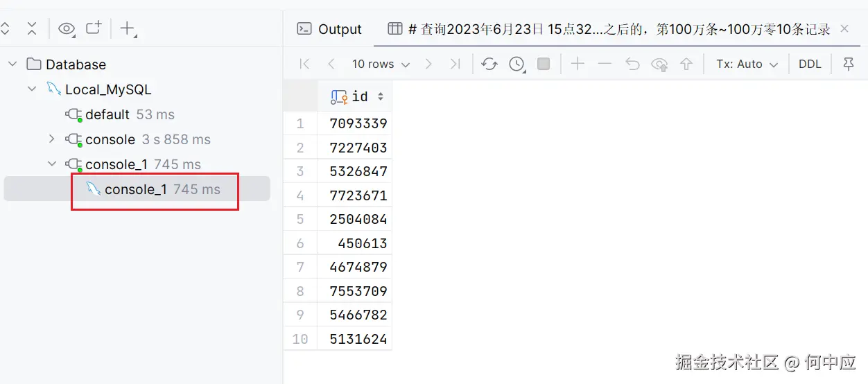The image size is (868, 384).
Task: Revert changes with undo arrow icon
Action: click(x=632, y=64)
